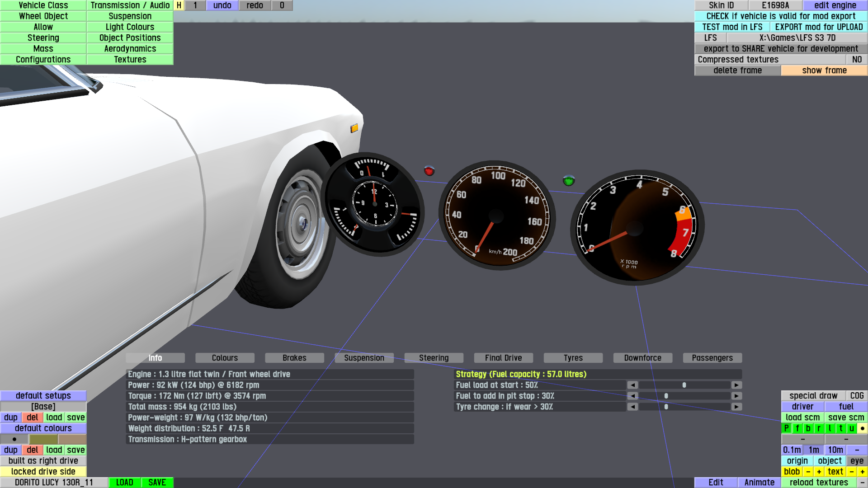Toggle the locked drive side option
The width and height of the screenshot is (868, 488).
(x=43, y=472)
